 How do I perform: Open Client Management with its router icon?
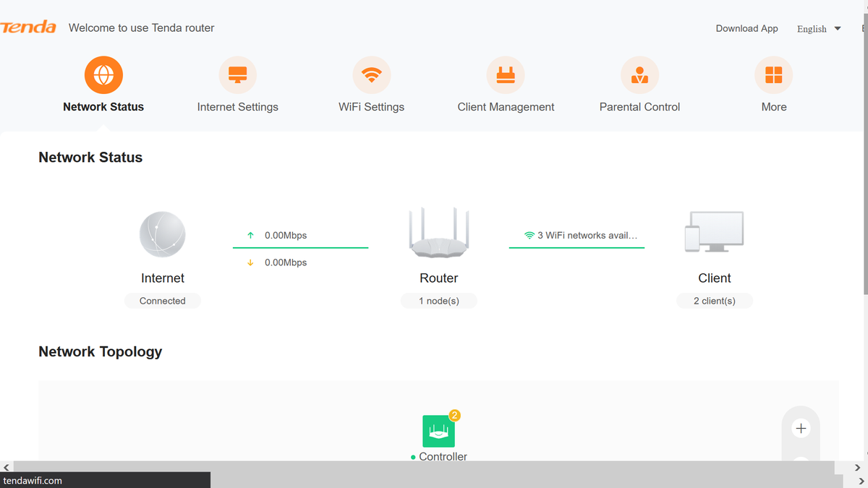point(506,74)
